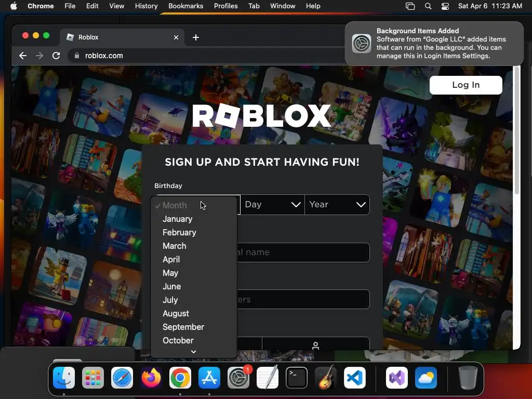
Task: Choose April in the month list
Action: 193,260
